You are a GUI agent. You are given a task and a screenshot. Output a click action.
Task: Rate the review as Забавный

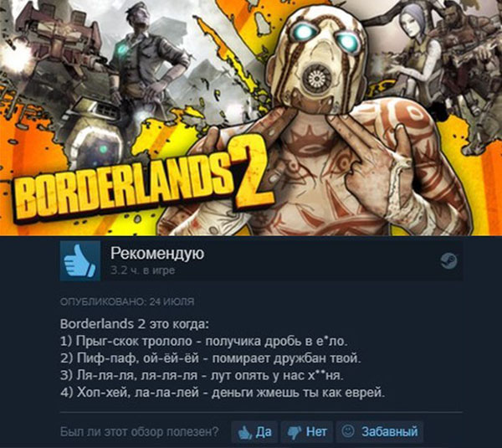[380, 432]
